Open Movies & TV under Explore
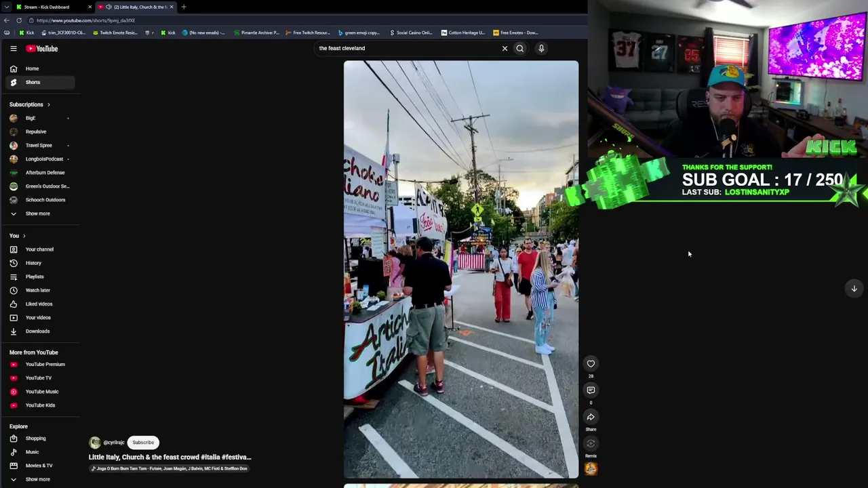The image size is (868, 488). 40,466
